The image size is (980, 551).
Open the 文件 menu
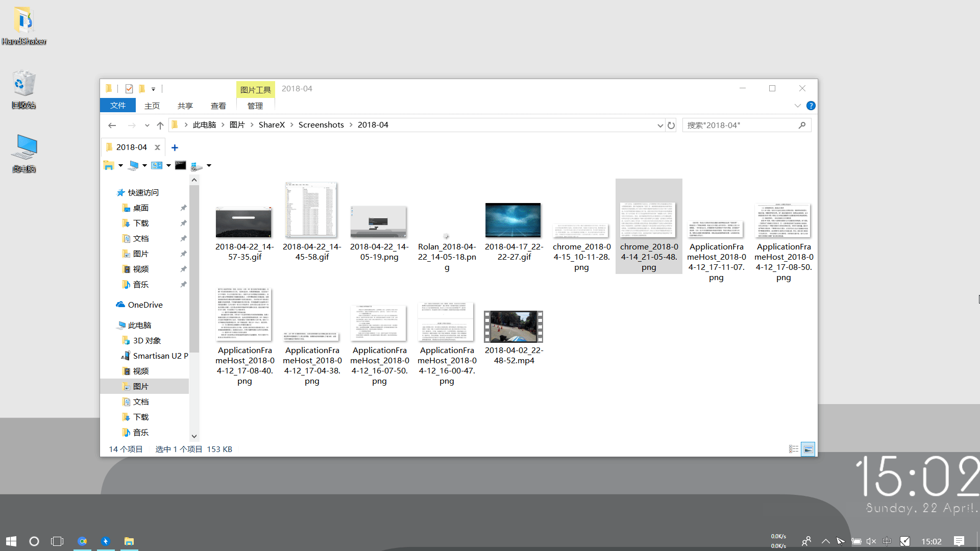point(117,106)
